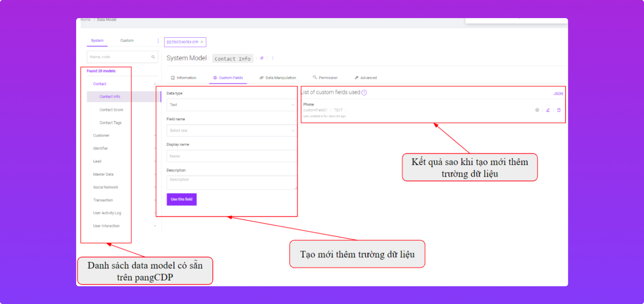This screenshot has height=304, width=644.
Task: Open the Field name dropdown
Action: (x=231, y=131)
